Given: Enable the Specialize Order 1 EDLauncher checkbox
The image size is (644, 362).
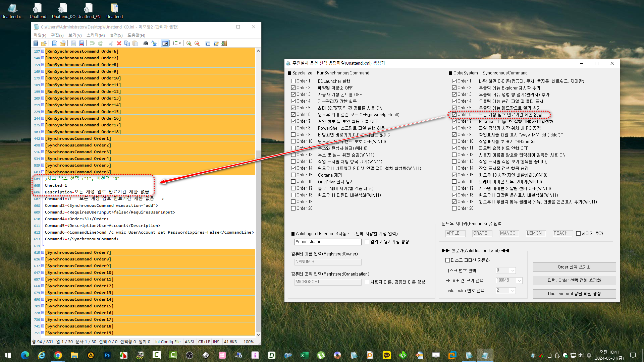Looking at the screenshot, I should [x=293, y=81].
